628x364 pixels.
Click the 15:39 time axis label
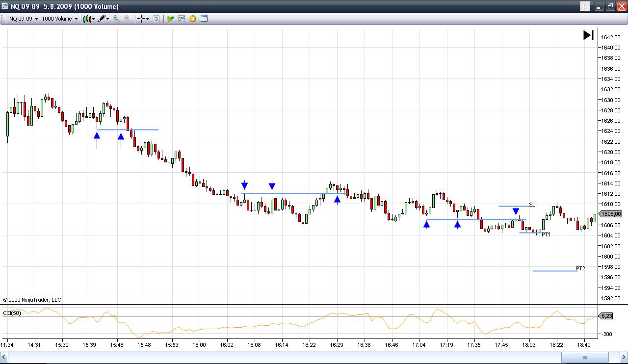point(89,345)
